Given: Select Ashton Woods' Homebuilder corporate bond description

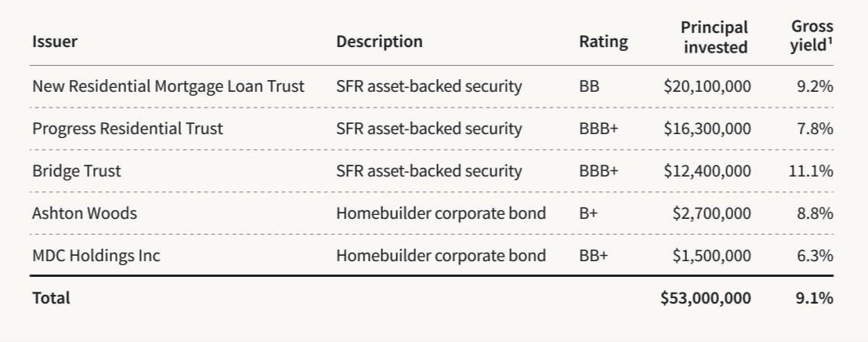Looking at the screenshot, I should (x=441, y=213).
